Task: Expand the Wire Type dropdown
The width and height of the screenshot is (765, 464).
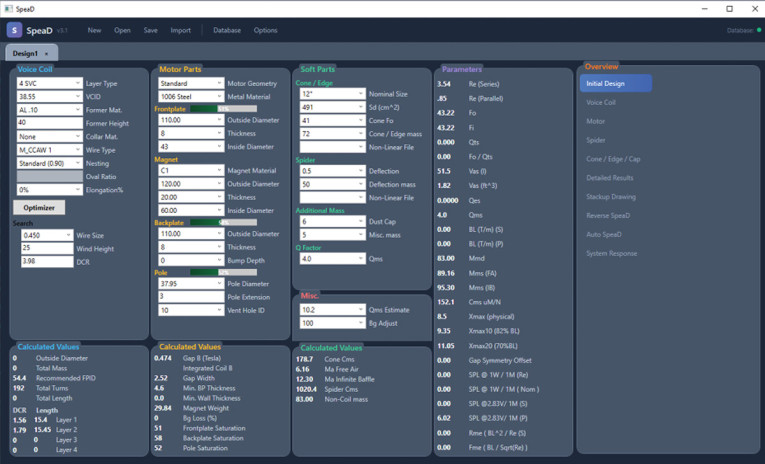Action: (50, 150)
